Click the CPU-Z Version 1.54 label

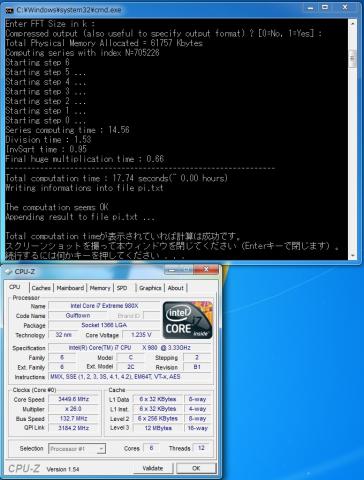(x=63, y=469)
